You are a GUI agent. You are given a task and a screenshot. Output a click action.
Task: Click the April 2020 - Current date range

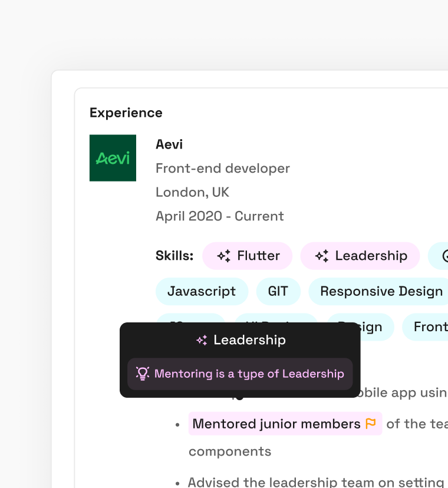pyautogui.click(x=220, y=216)
